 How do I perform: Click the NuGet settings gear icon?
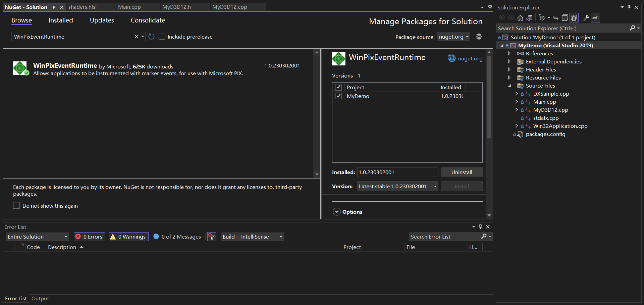pyautogui.click(x=479, y=37)
